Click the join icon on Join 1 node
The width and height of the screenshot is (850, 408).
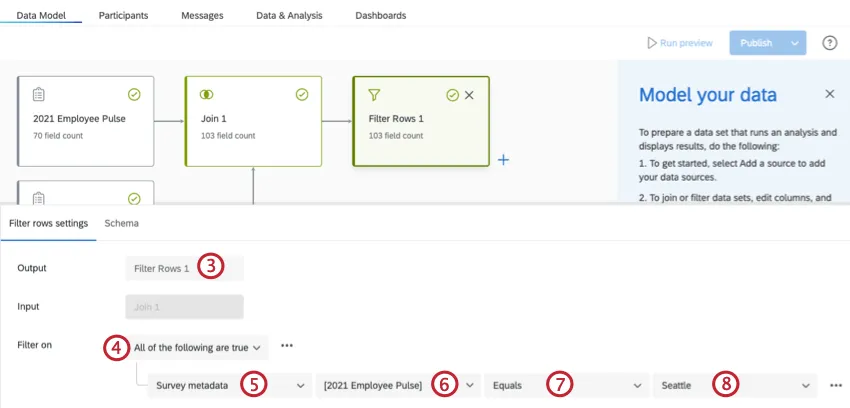(x=207, y=94)
